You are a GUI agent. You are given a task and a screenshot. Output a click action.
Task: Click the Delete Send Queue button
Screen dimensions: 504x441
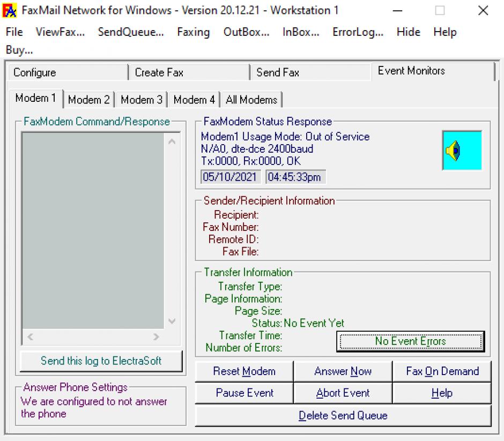[343, 416]
